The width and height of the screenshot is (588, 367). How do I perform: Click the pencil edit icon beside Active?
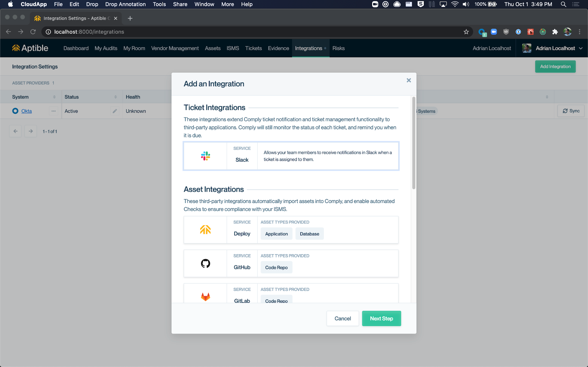click(115, 111)
